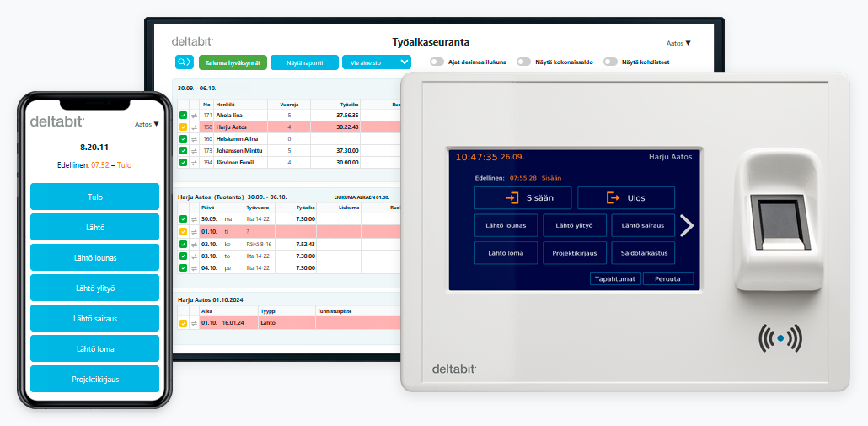
Task: Tap the Ulos exit-door icon on terminal
Action: pos(613,197)
